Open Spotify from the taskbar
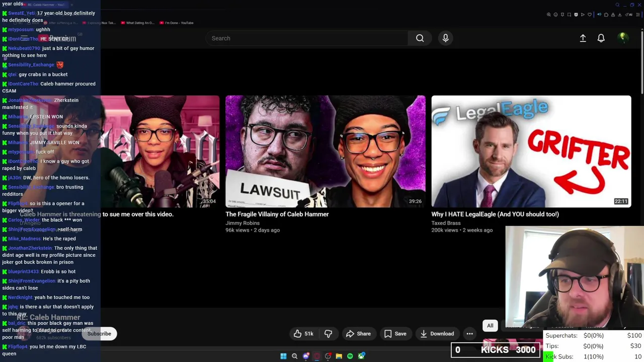 tap(350, 356)
